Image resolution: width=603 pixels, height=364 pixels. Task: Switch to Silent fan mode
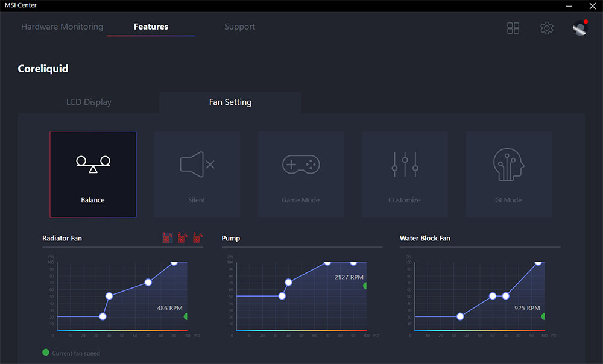(197, 174)
